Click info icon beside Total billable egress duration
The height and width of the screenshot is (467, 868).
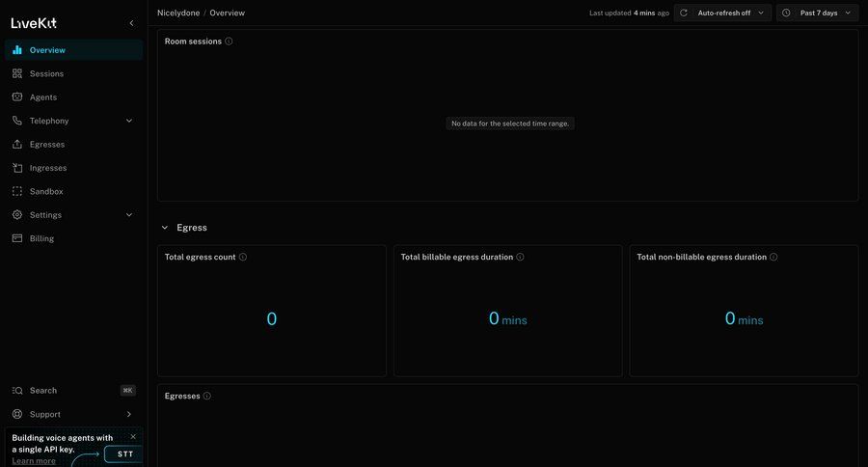[x=521, y=257]
